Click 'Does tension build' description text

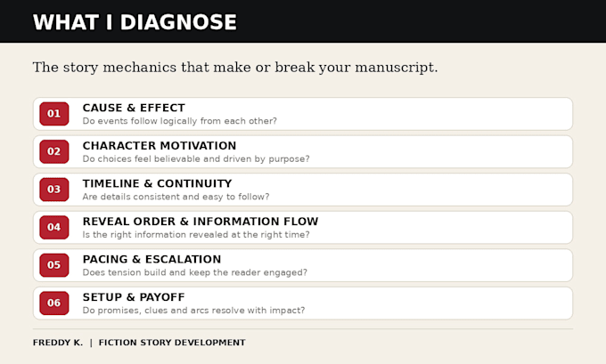195,272
